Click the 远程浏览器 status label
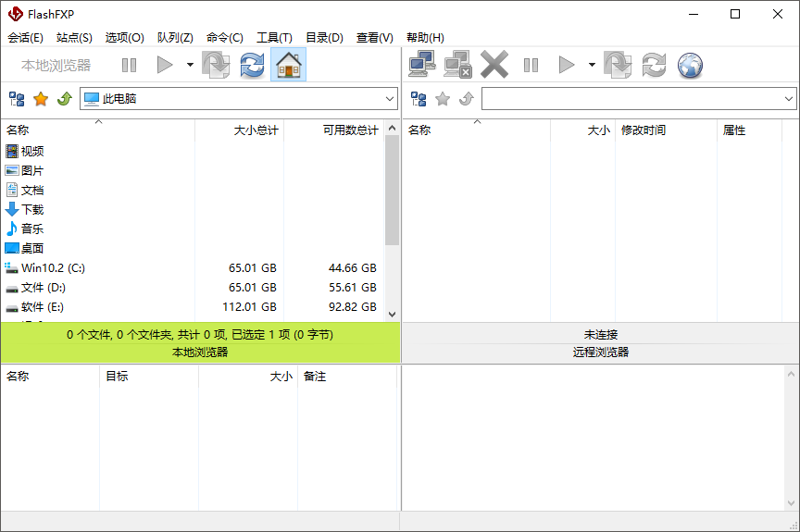The width and height of the screenshot is (800, 532). coord(601,353)
